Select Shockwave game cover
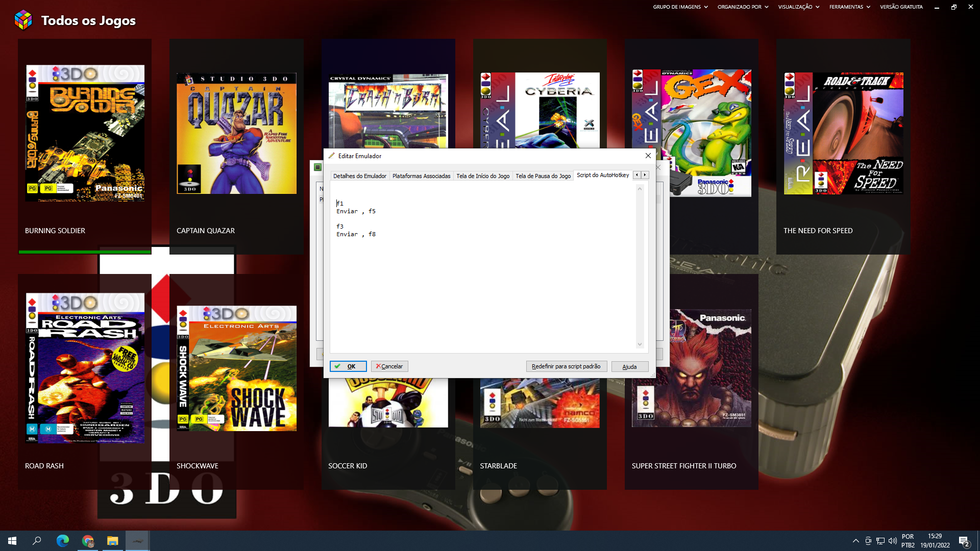Viewport: 980px width, 551px height. click(x=236, y=368)
